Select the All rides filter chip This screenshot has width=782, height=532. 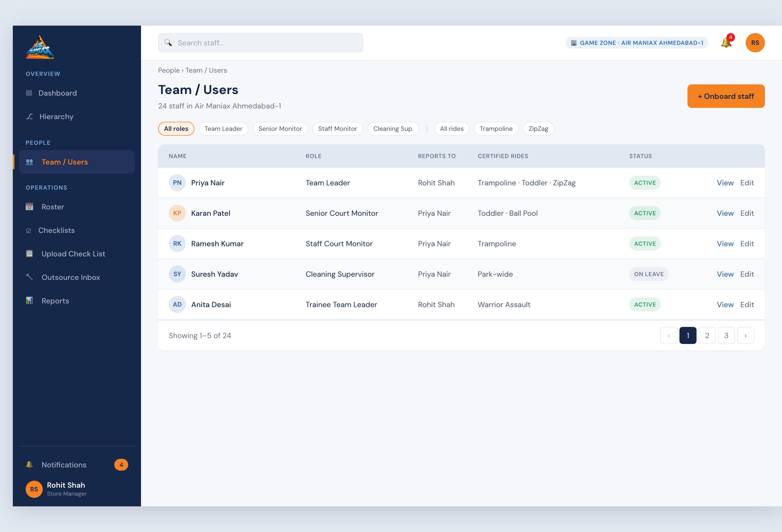(452, 128)
